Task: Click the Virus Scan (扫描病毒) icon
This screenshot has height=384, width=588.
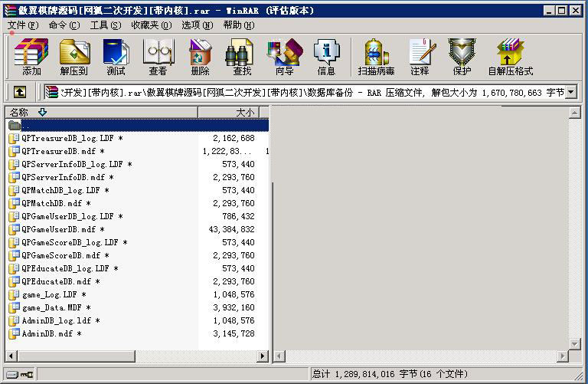Action: coord(376,57)
